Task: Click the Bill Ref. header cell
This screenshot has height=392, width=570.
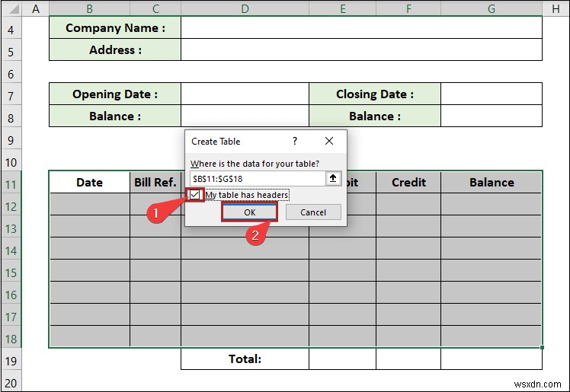Action: click(x=155, y=182)
